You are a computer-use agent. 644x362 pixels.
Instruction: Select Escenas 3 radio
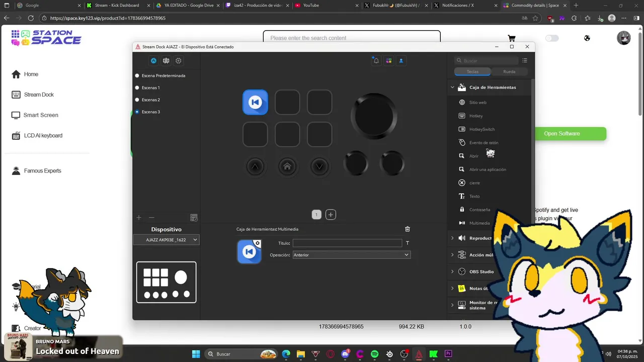coord(137,112)
